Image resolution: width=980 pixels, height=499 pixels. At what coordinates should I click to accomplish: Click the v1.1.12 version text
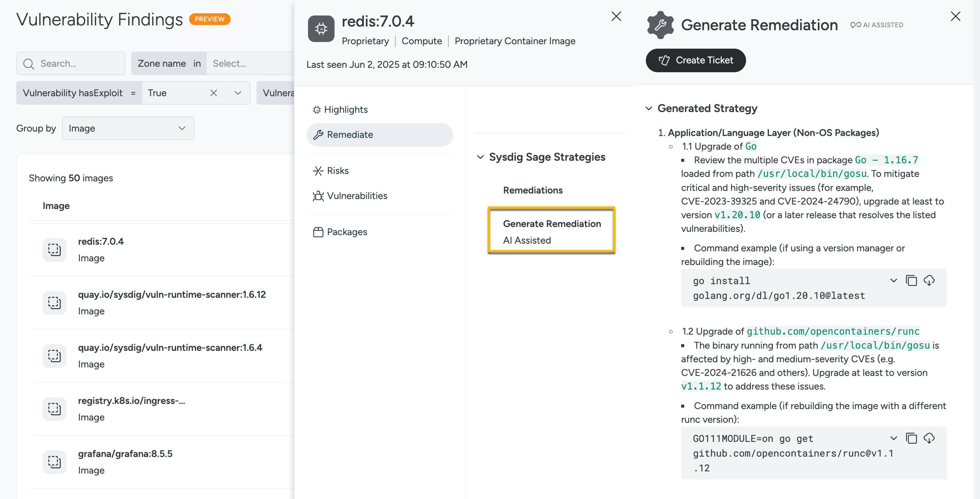click(701, 386)
